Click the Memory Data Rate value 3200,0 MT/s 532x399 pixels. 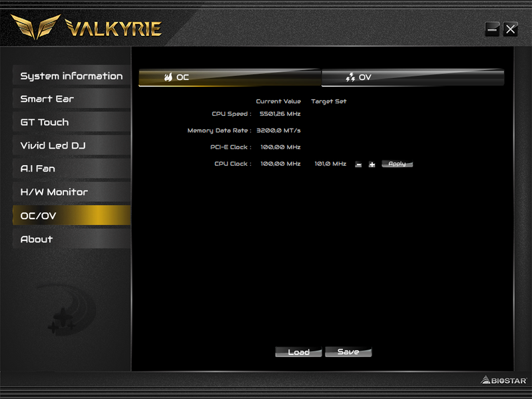pos(278,131)
